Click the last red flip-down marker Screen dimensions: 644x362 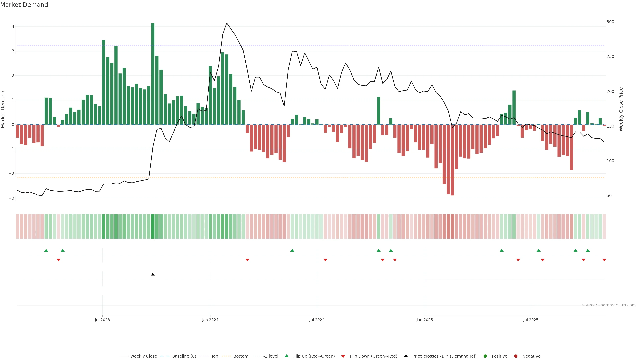coord(604,260)
